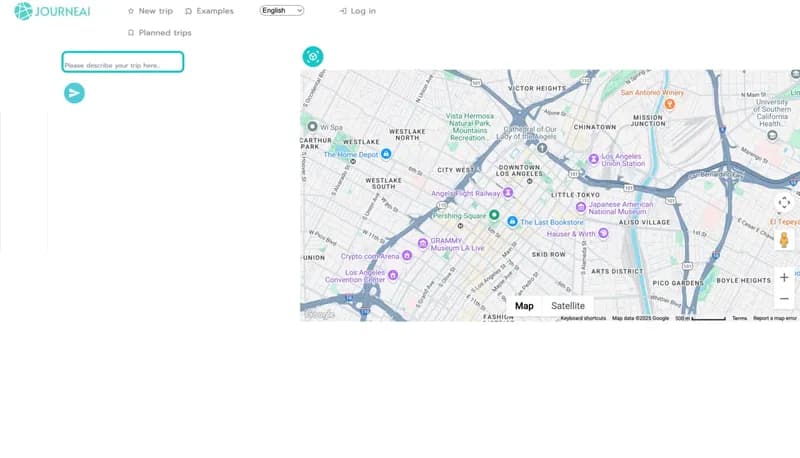The image size is (800, 458).
Task: Click University of Southern California Health marker
Action: pyautogui.click(x=772, y=135)
